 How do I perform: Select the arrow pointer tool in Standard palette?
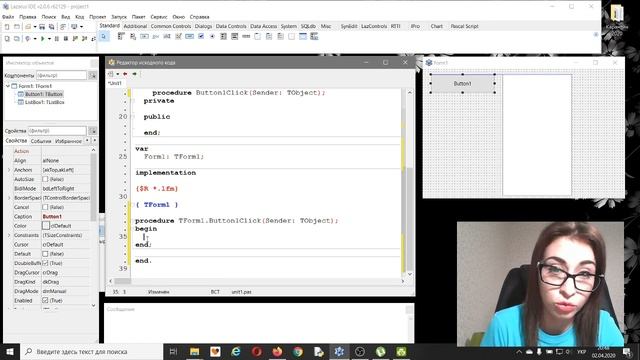click(104, 36)
